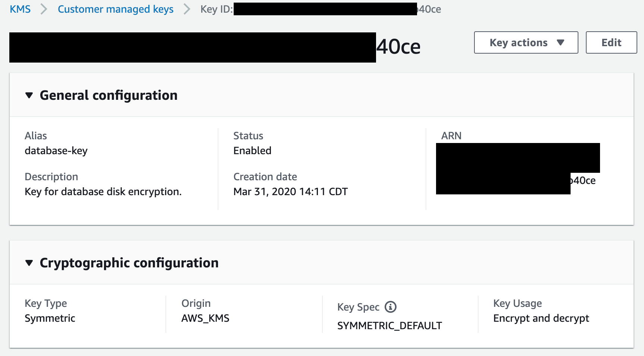
Task: Click the Key actions dropdown arrow
Action: click(x=560, y=42)
